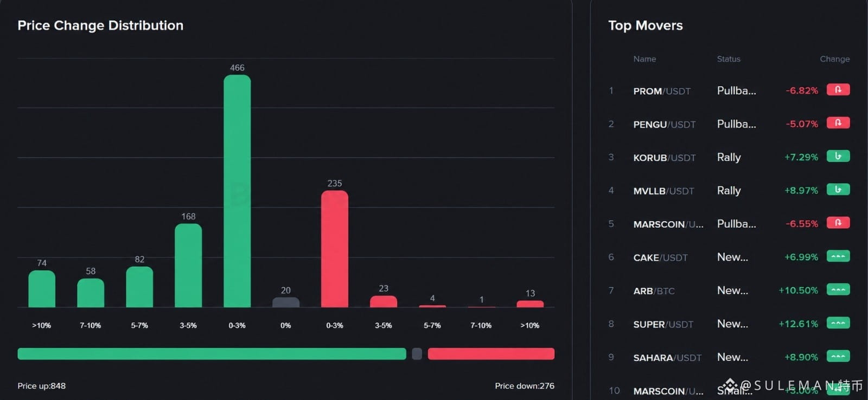Click the green icon for SUPER/USDT
This screenshot has height=400, width=868.
[x=838, y=323]
